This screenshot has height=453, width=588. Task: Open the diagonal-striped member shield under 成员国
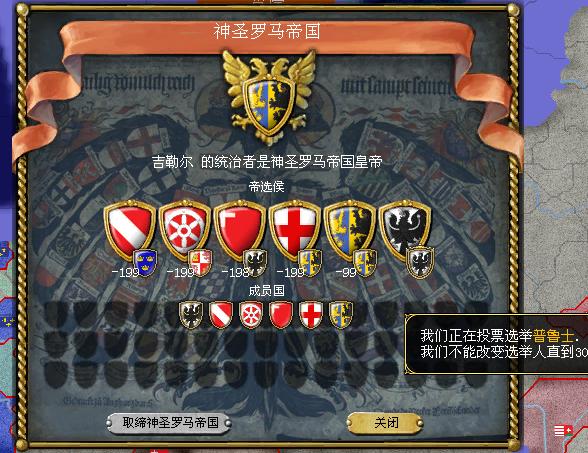[x=221, y=315]
